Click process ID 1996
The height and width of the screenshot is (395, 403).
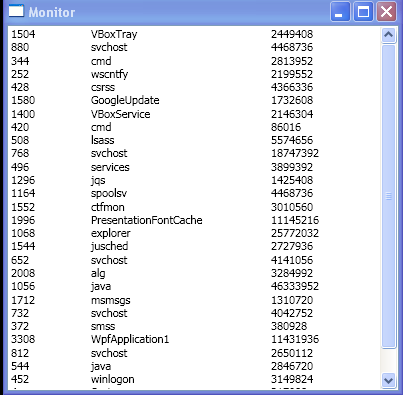coord(23,220)
